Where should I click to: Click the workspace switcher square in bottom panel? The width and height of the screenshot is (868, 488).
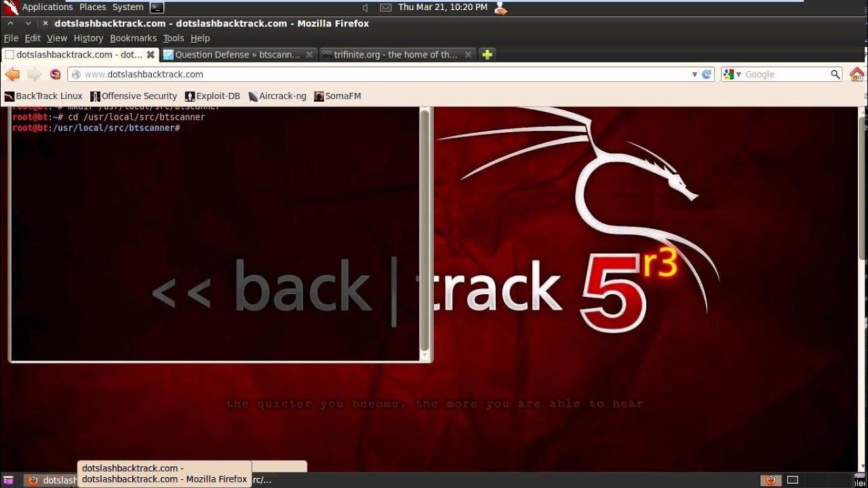pos(793,481)
